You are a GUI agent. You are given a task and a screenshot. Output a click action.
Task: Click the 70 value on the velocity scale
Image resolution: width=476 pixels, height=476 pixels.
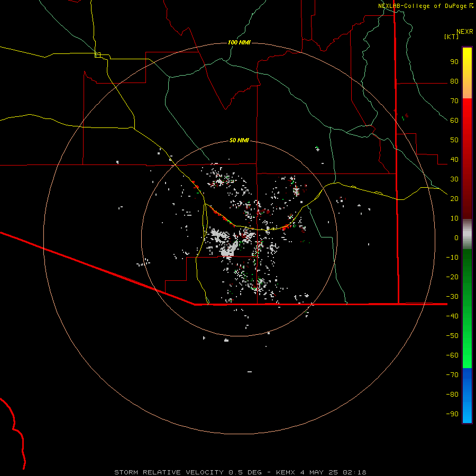pyautogui.click(x=454, y=101)
